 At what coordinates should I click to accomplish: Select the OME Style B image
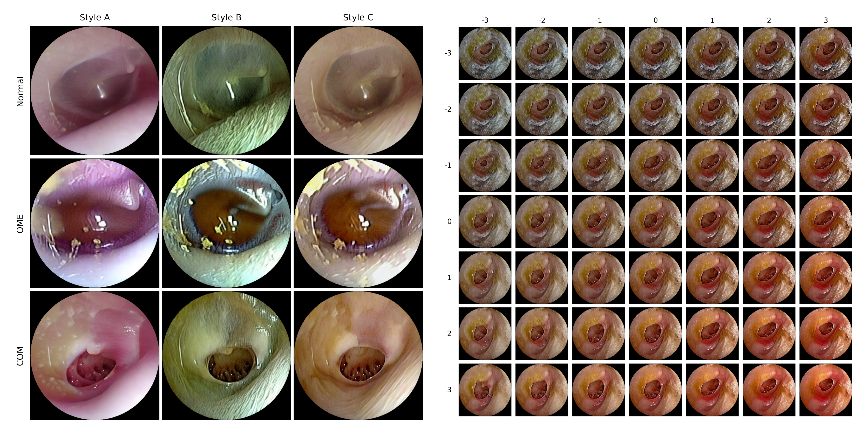click(226, 223)
